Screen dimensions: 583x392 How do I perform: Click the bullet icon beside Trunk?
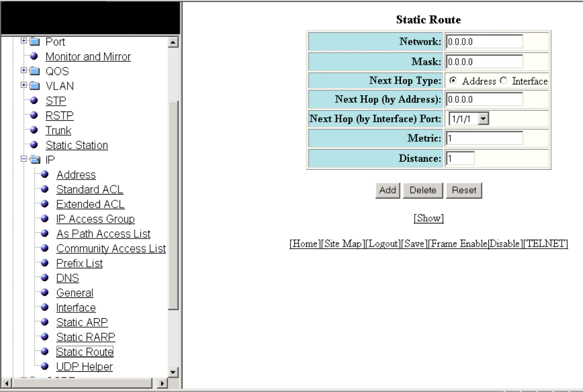pyautogui.click(x=34, y=130)
